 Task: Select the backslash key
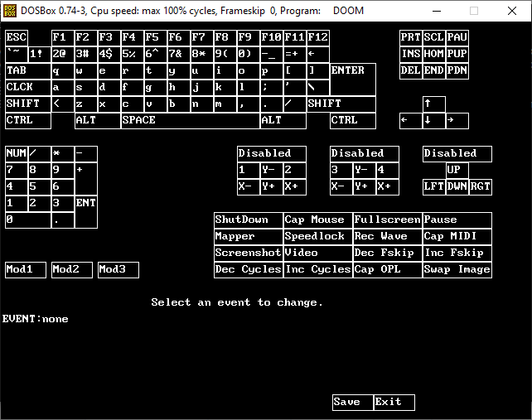[x=318, y=87]
